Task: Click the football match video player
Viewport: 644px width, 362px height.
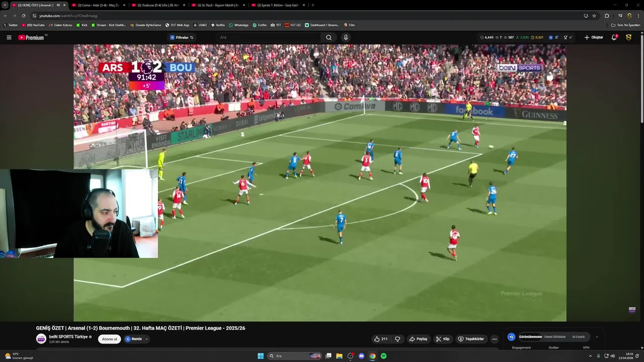Action: [x=320, y=183]
